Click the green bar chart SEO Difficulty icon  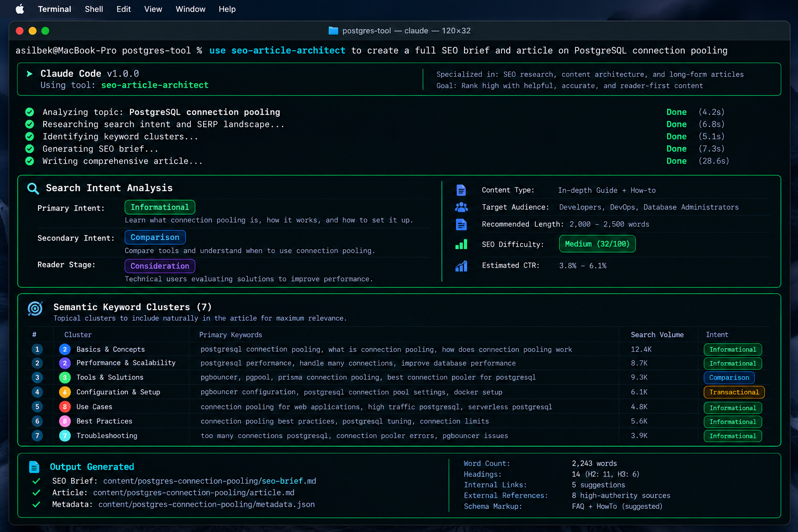pyautogui.click(x=461, y=244)
